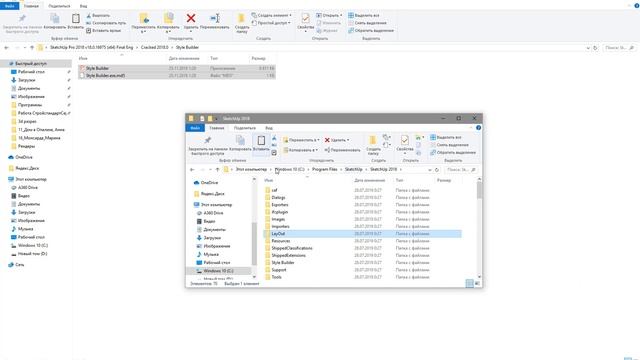Click details view icon in SketchUp 2018 status bar
Image resolution: width=640 pixels, height=360 pixels.
tap(469, 283)
